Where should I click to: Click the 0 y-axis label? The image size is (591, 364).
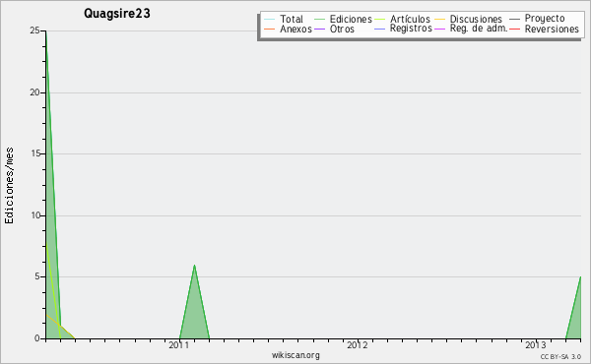37,338
